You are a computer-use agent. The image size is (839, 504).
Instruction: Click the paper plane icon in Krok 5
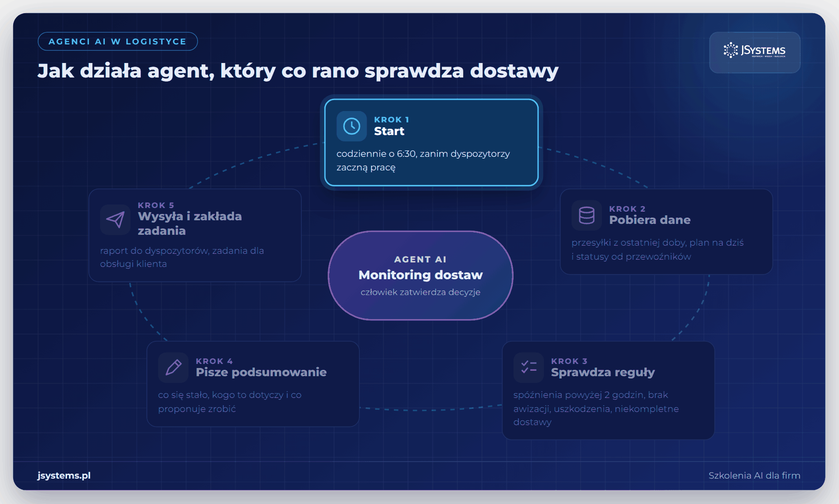[115, 219]
